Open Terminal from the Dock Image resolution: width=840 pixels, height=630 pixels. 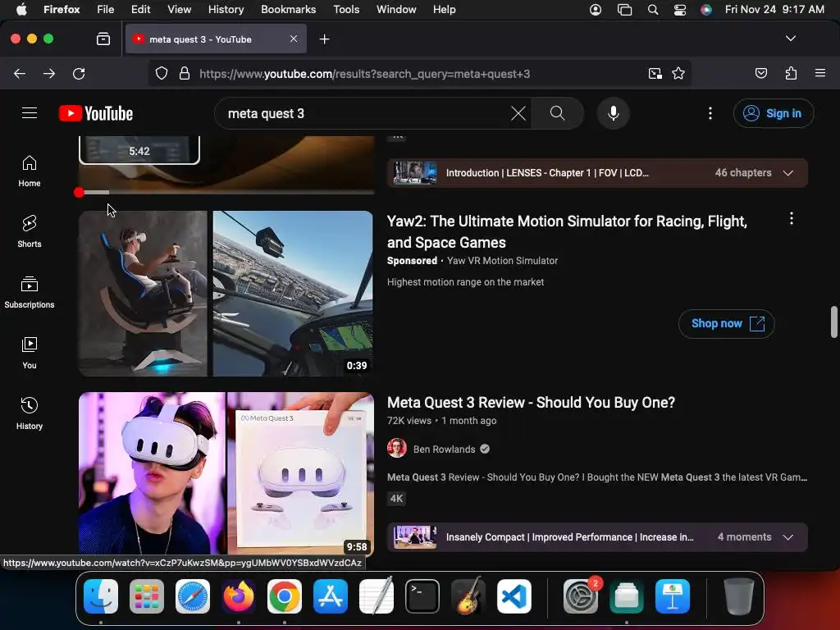[422, 596]
